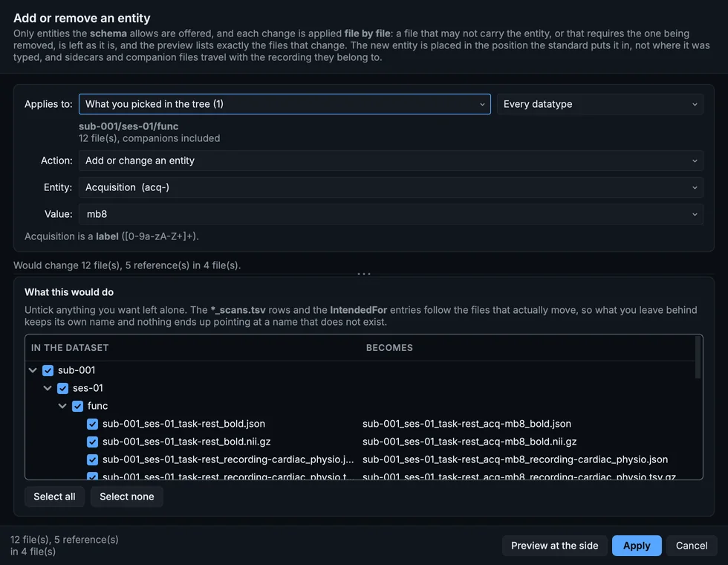Select the acq-mb8_recording-cardiac_physio.json new name
Viewport: 728px width, 565px height.
(x=515, y=459)
